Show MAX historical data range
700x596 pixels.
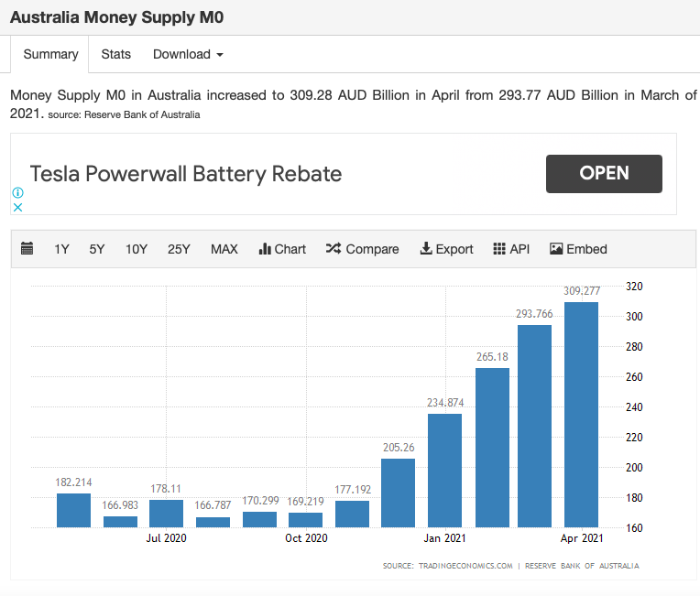[224, 249]
